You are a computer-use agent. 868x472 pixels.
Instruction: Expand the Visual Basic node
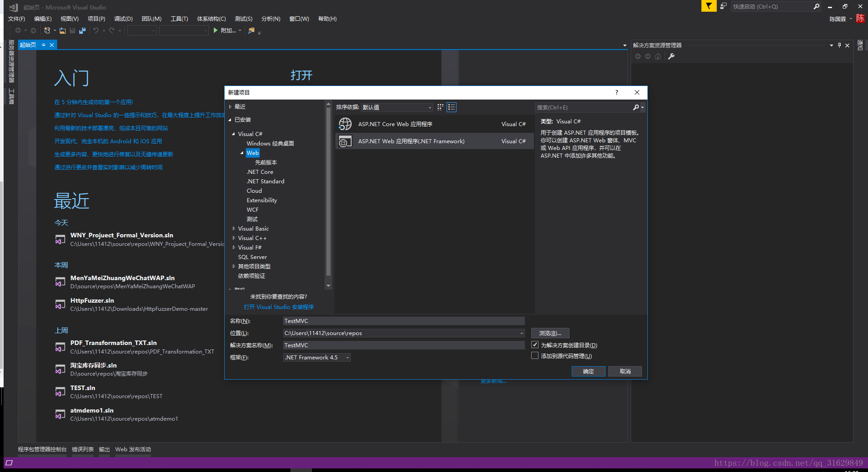click(x=233, y=228)
